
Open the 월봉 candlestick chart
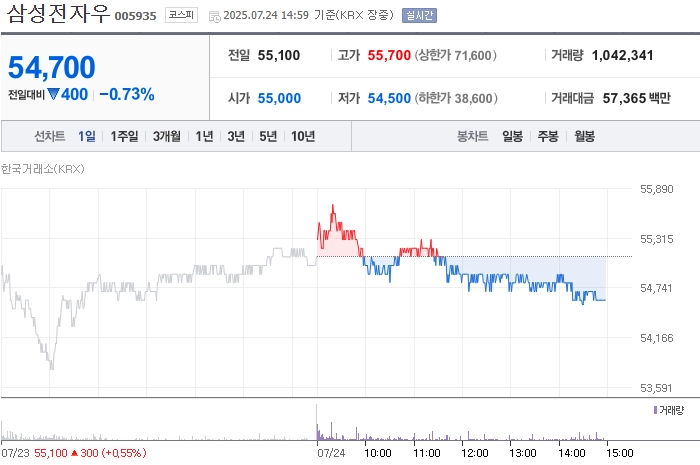click(584, 136)
